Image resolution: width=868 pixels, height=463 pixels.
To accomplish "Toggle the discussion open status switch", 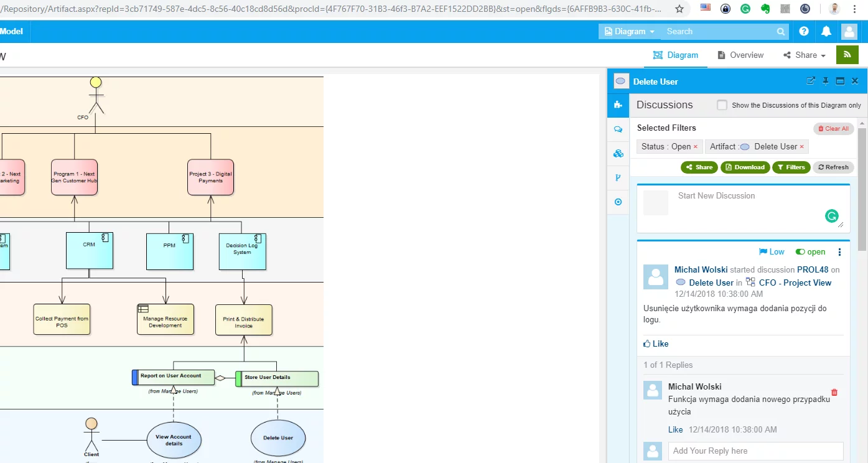I will click(800, 252).
